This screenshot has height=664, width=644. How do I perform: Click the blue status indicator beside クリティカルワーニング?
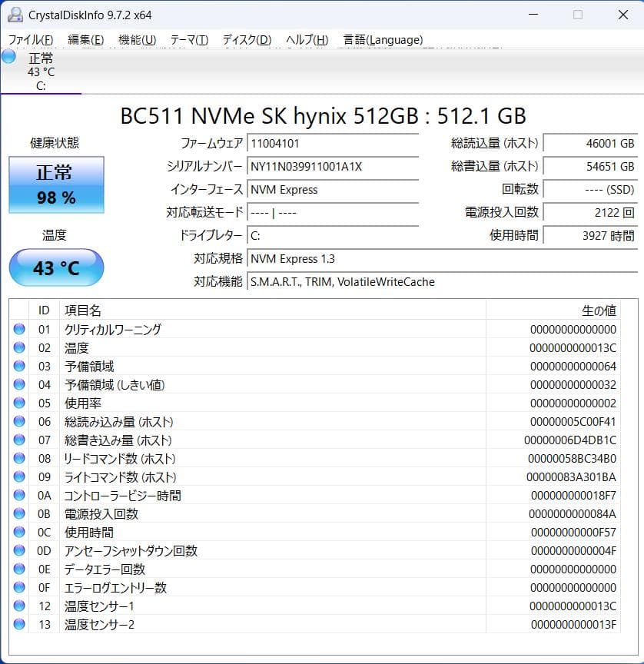[x=19, y=329]
